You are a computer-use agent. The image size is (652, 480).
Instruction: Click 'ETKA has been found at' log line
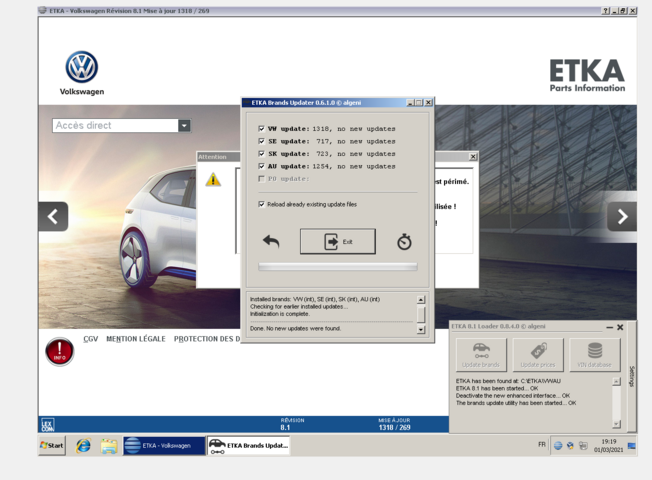tap(508, 381)
